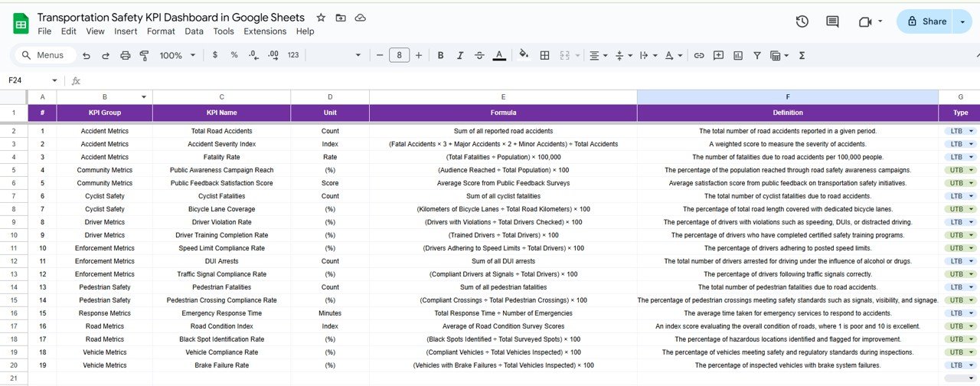
Task: Select the 'Sum of all DUI arrests' cell
Action: click(x=503, y=261)
